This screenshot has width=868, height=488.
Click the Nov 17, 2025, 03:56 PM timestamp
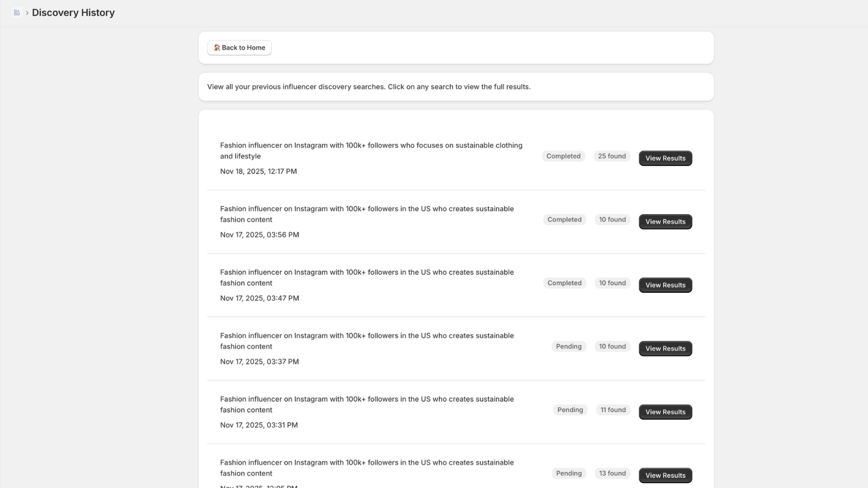[259, 235]
